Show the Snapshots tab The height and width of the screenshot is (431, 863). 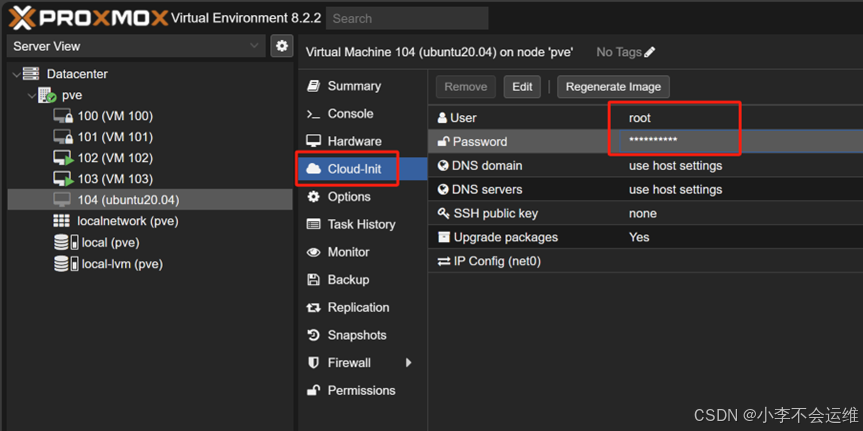pyautogui.click(x=363, y=335)
